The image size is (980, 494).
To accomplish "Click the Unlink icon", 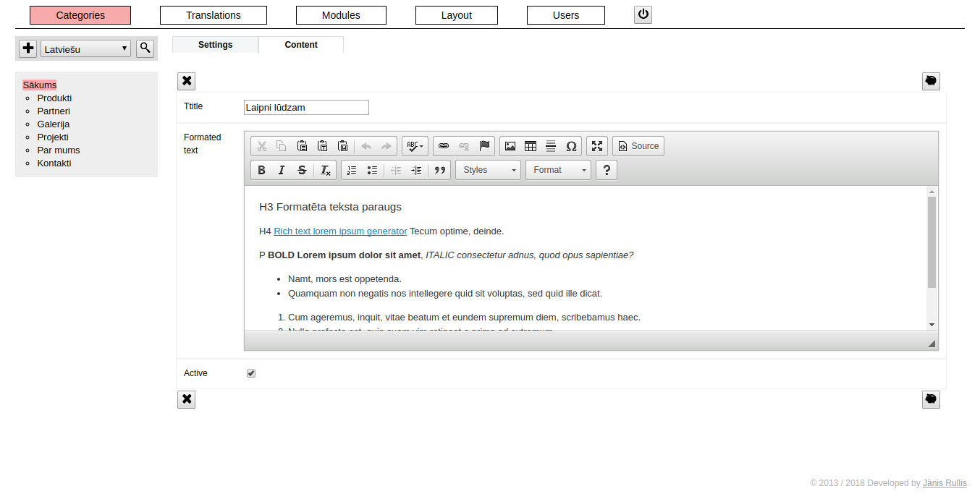I will (x=464, y=146).
